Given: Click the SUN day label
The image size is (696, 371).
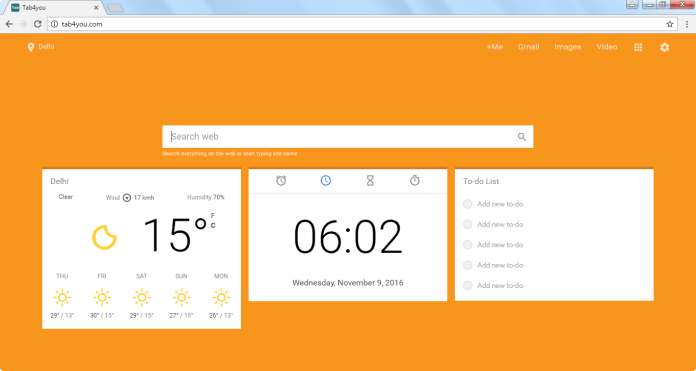Looking at the screenshot, I should [181, 276].
